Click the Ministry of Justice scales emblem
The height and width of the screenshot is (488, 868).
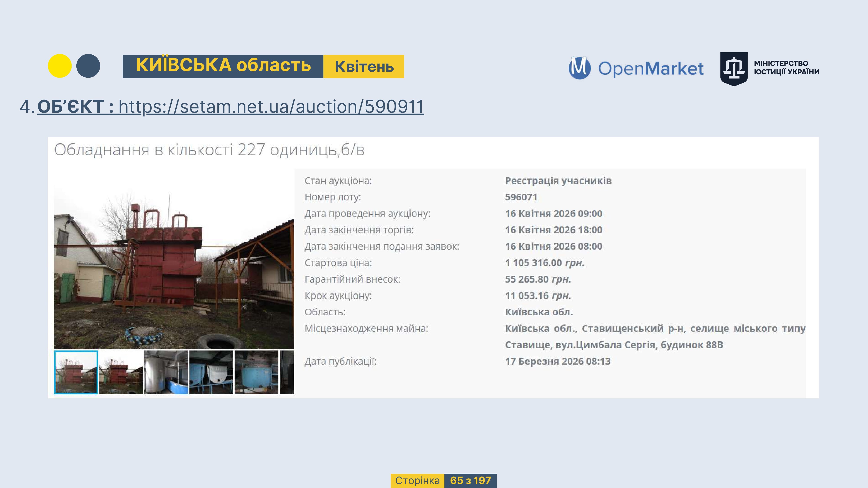(733, 68)
